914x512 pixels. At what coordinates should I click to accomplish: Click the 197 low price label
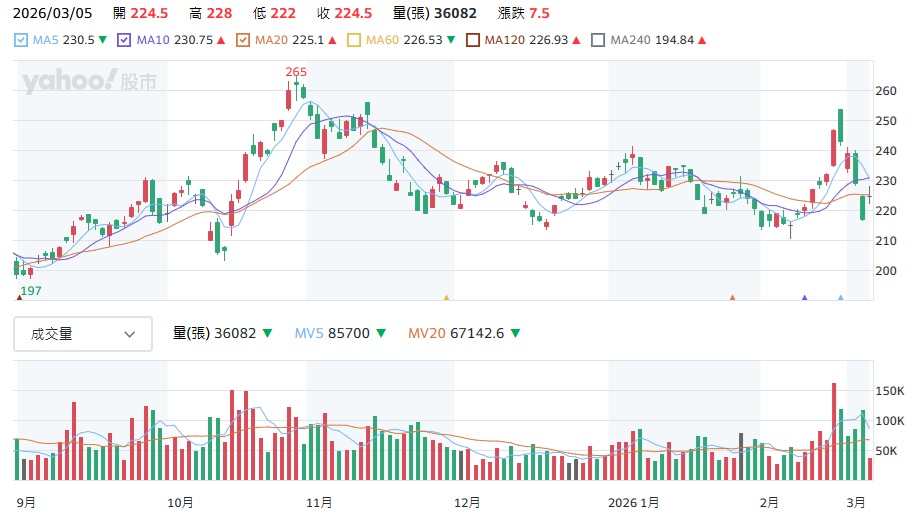[x=32, y=289]
